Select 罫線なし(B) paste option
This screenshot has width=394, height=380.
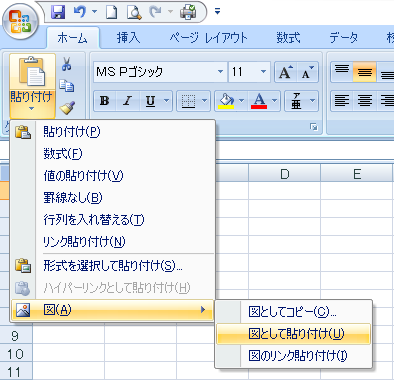tap(113, 198)
